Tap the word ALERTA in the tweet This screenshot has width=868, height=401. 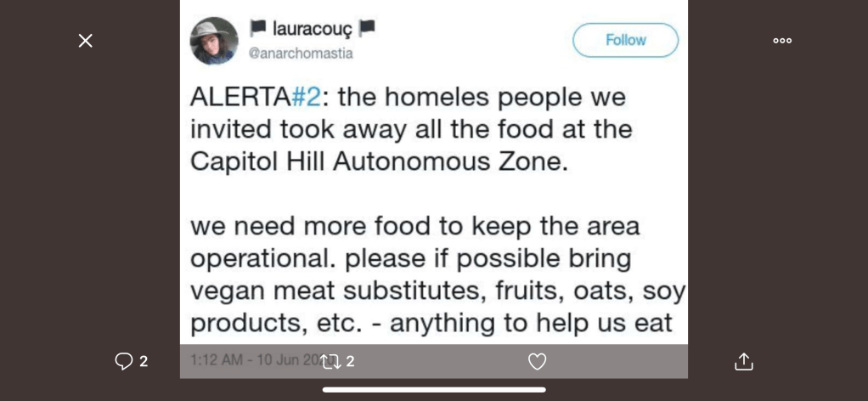240,97
